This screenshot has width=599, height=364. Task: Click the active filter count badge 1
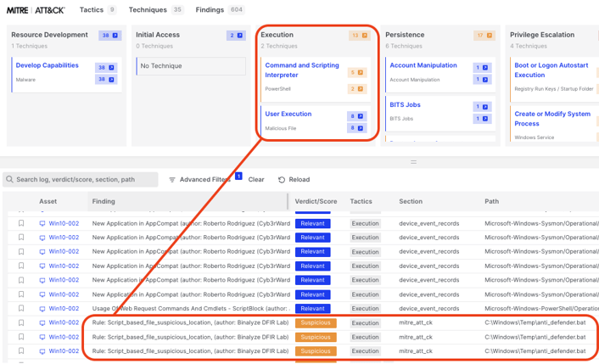pos(238,176)
